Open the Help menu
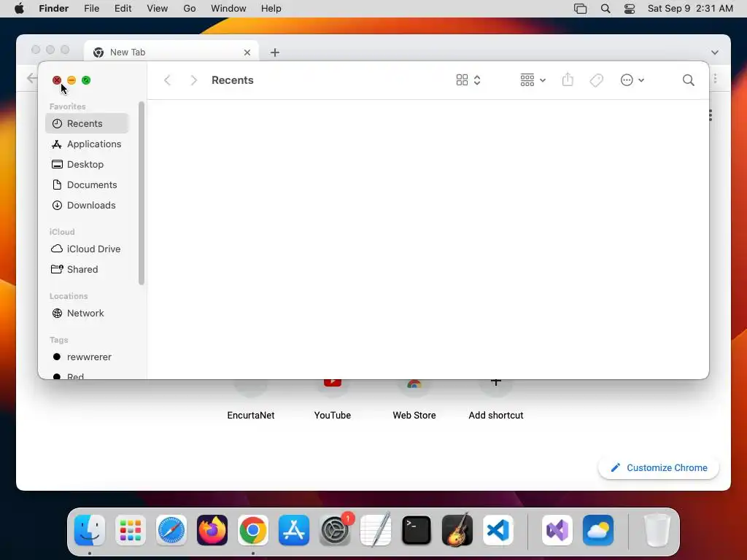This screenshot has height=560, width=747. point(271,9)
